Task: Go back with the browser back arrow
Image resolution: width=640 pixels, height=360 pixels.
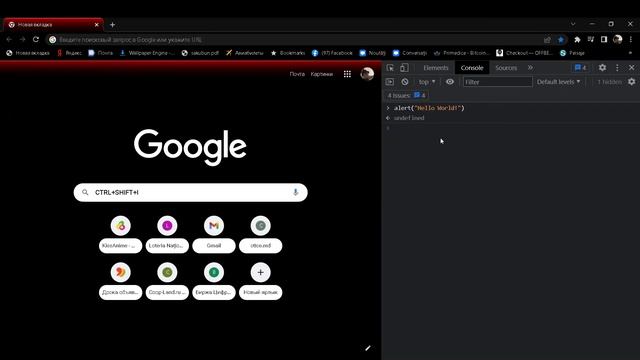Action: pos(9,40)
